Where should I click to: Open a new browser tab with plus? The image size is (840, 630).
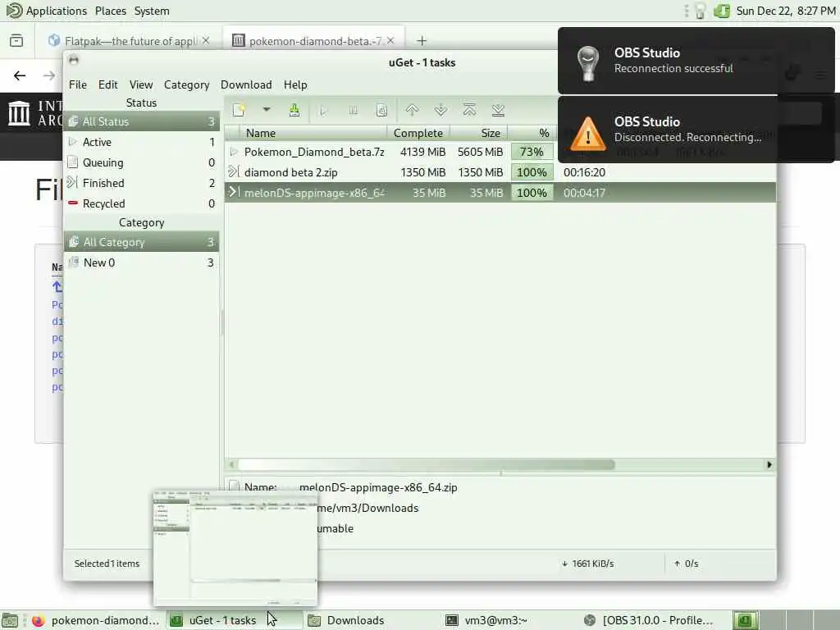[422, 41]
